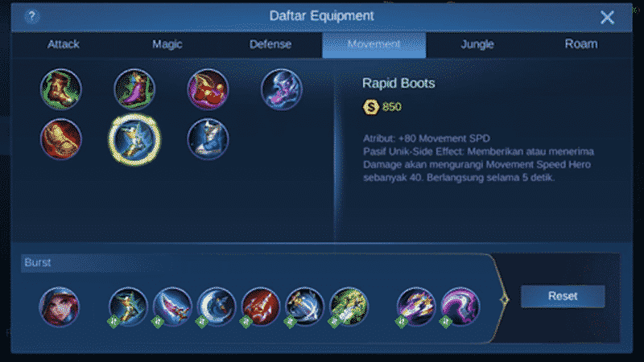
Task: Select the blue armored boots icon
Action: click(208, 139)
